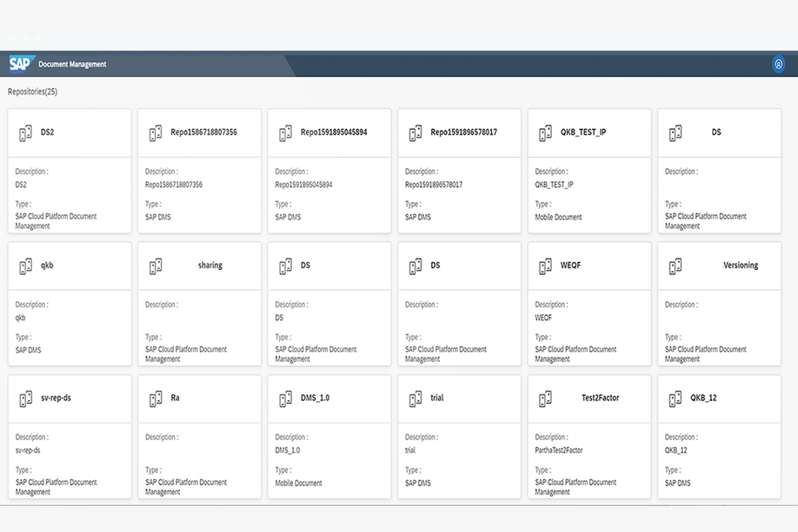
Task: Select the QKB_12 repository title
Action: click(x=704, y=398)
